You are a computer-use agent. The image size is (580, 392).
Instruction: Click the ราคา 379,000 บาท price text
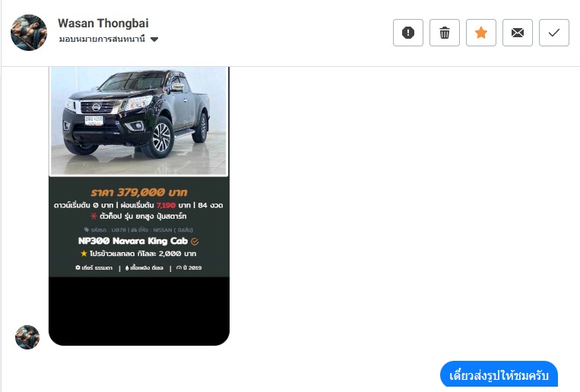pyautogui.click(x=139, y=192)
